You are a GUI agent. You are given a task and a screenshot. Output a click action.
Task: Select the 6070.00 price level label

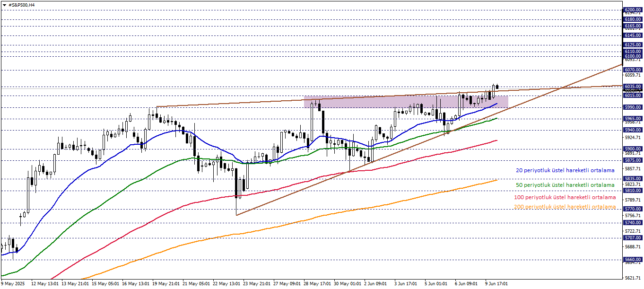tap(632, 70)
